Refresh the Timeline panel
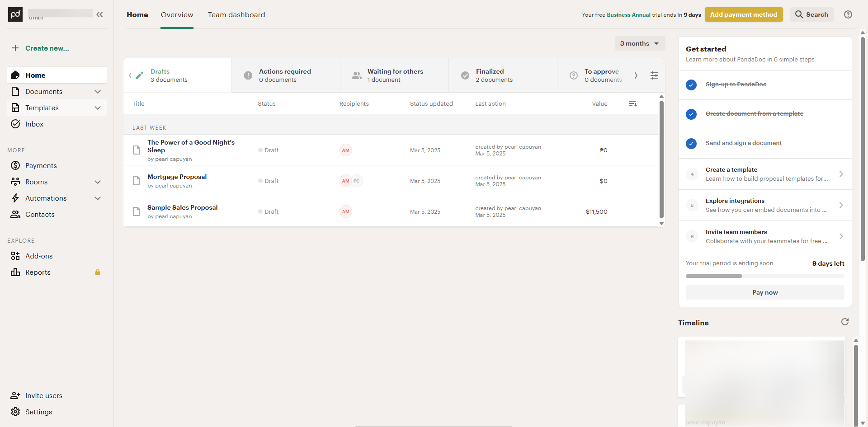This screenshot has height=427, width=868. coord(844,322)
